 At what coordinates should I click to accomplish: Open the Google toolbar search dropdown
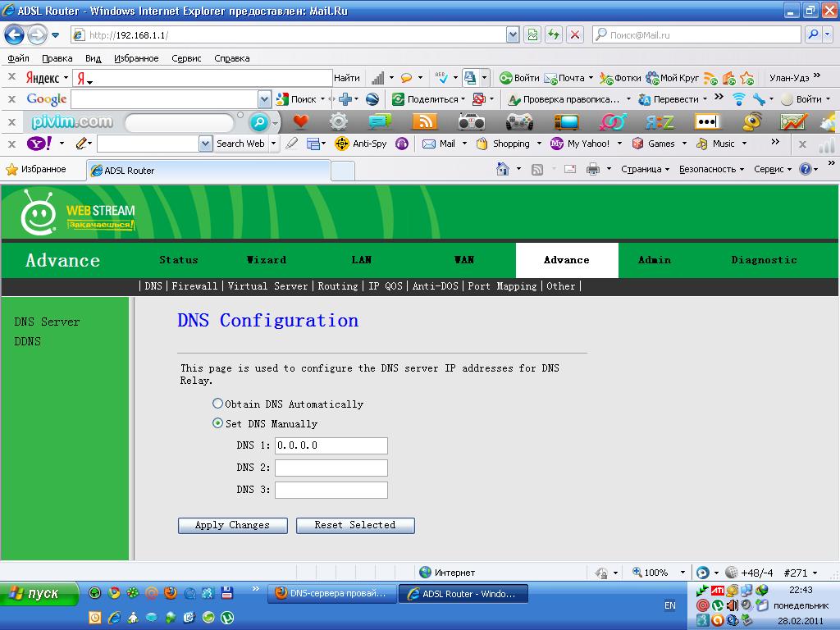pyautogui.click(x=264, y=99)
